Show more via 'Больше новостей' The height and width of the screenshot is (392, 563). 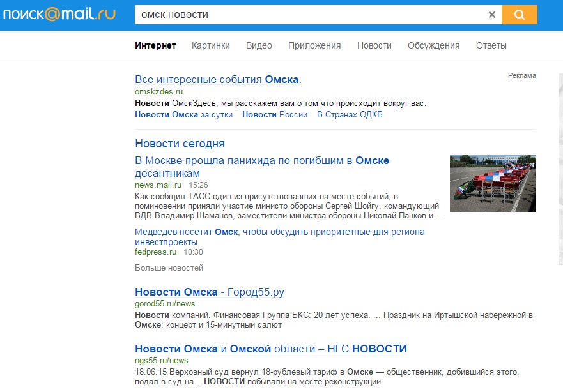169,268
